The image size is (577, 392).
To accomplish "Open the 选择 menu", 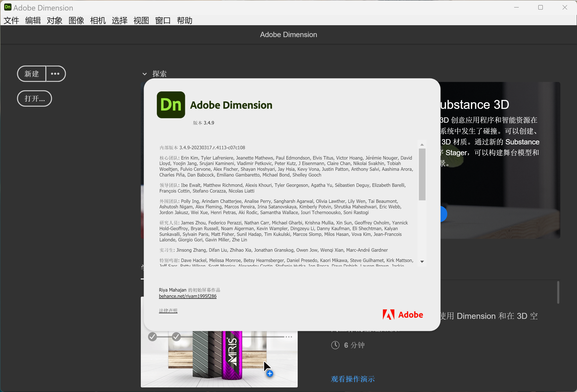I will tap(120, 20).
